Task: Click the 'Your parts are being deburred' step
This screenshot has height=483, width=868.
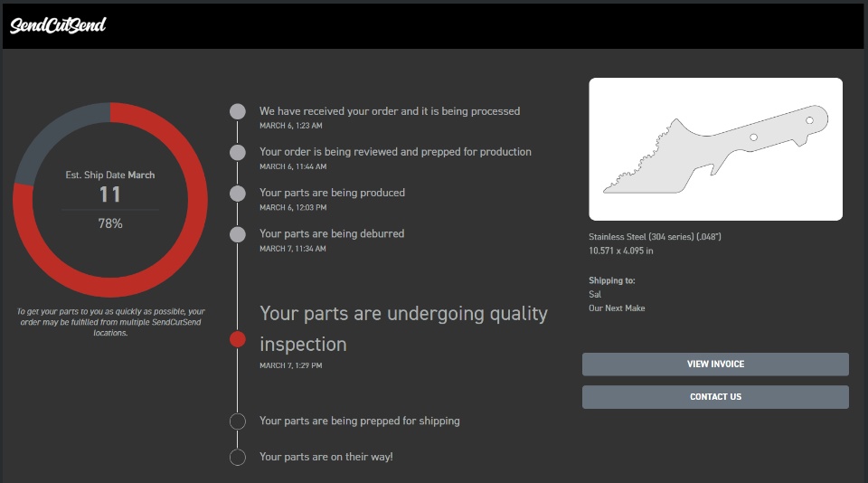Action: 332,233
